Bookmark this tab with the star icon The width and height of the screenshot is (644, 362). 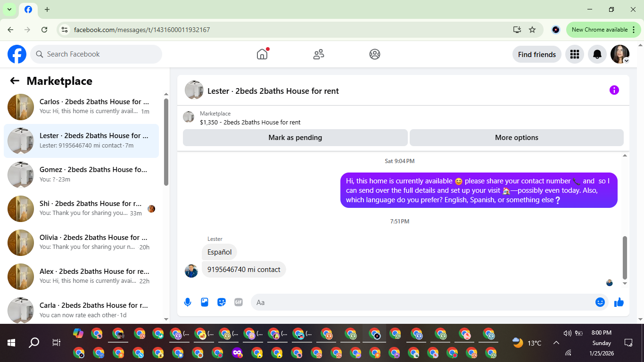[532, 30]
